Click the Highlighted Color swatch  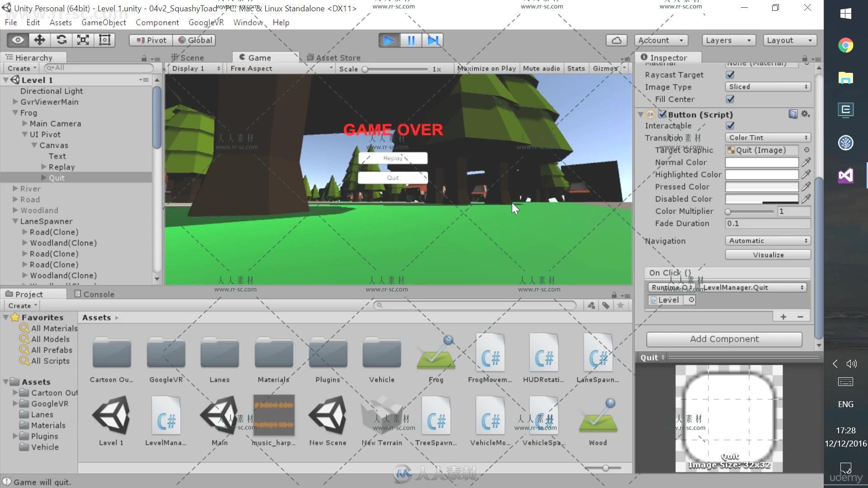click(x=762, y=174)
